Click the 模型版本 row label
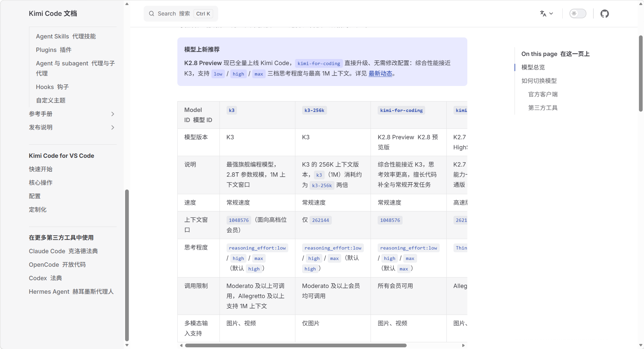This screenshot has height=349, width=644. point(196,137)
